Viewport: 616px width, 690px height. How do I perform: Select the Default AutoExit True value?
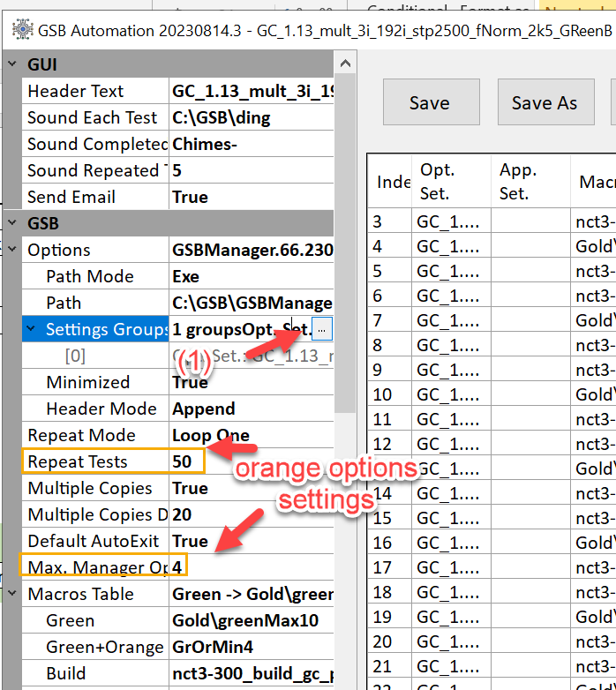[191, 541]
